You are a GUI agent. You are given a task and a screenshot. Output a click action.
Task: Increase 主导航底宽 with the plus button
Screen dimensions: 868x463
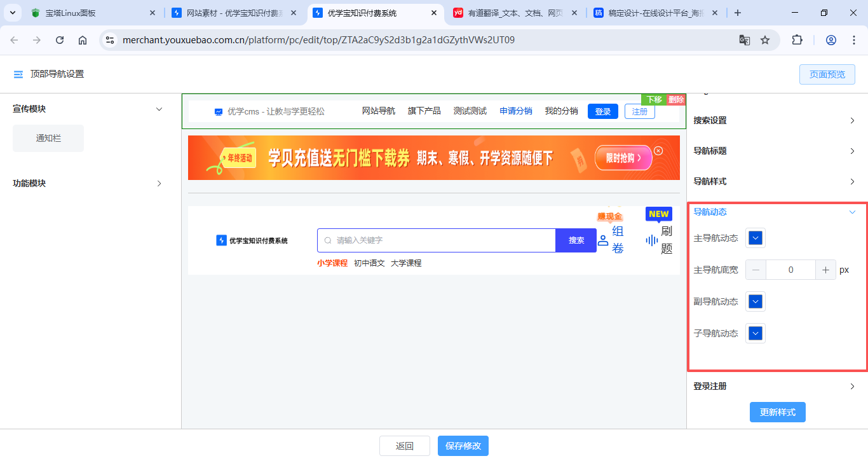click(x=825, y=270)
